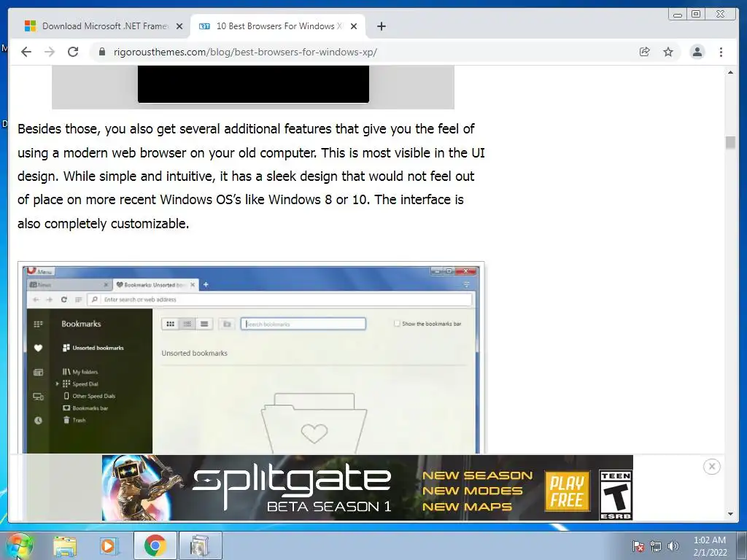The height and width of the screenshot is (560, 747).
Task: Share this page using the share icon
Action: tap(644, 52)
